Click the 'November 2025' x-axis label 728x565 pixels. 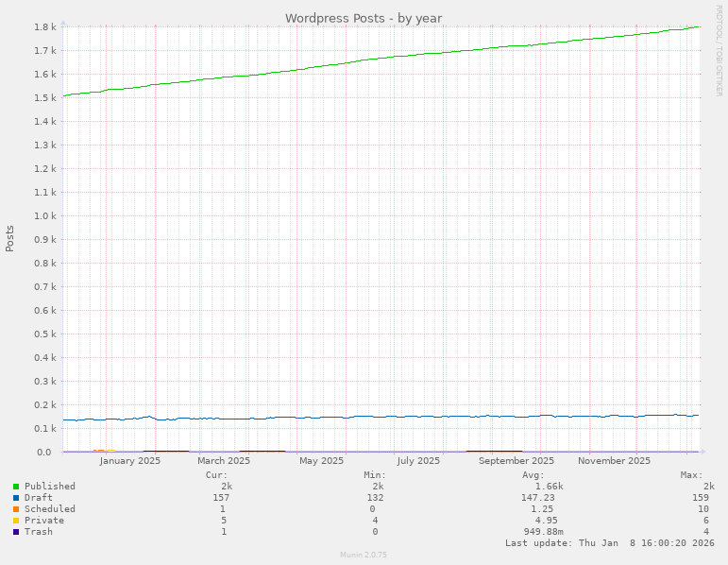pyautogui.click(x=614, y=461)
